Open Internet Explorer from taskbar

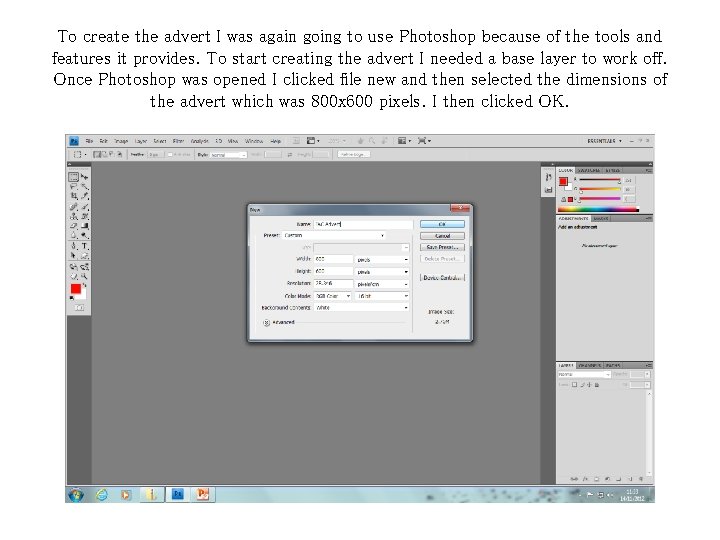101,495
